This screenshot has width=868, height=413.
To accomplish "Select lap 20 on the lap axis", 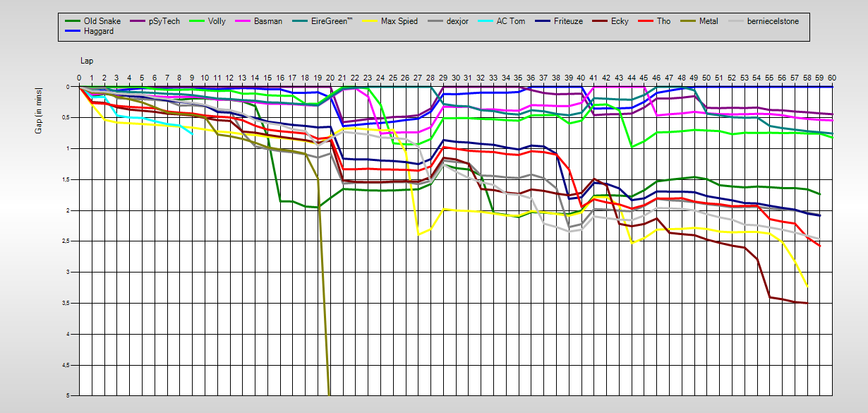I will pyautogui.click(x=330, y=77).
